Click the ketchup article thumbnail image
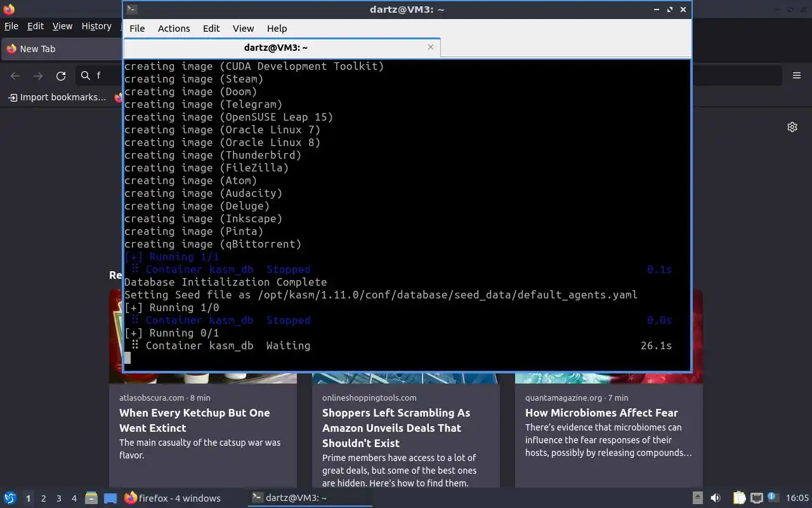The height and width of the screenshot is (508, 812). [x=203, y=378]
